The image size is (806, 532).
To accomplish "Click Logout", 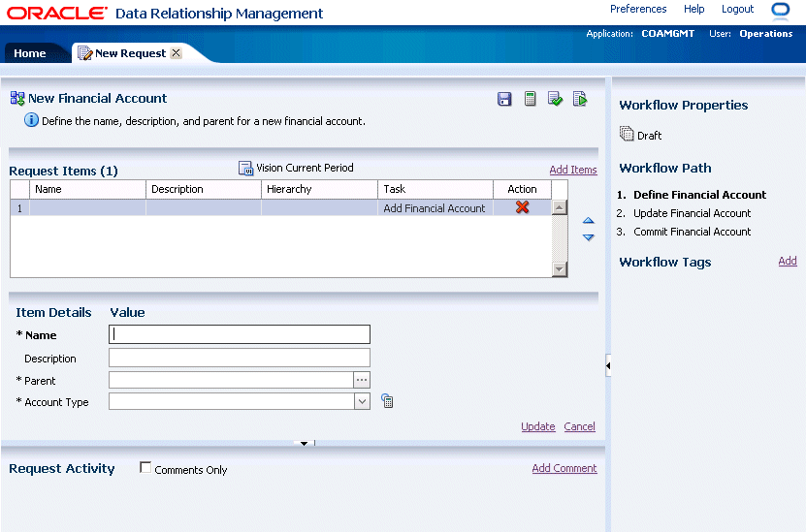I will [737, 9].
